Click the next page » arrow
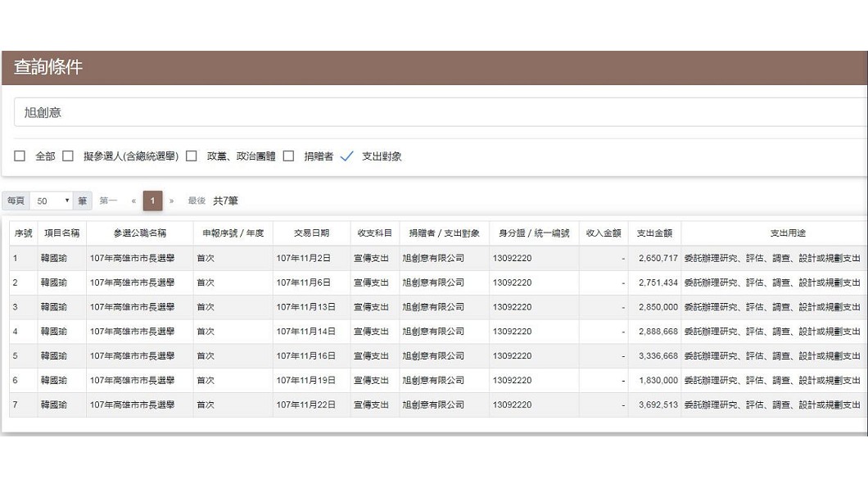 [172, 201]
